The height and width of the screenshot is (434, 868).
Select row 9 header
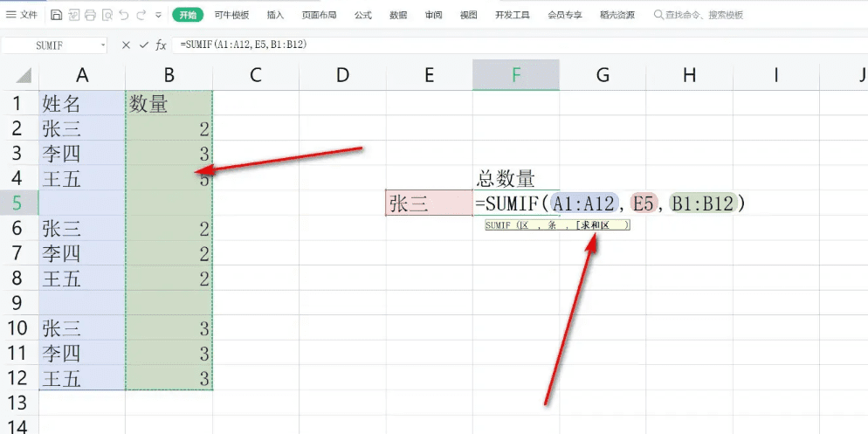(x=19, y=303)
